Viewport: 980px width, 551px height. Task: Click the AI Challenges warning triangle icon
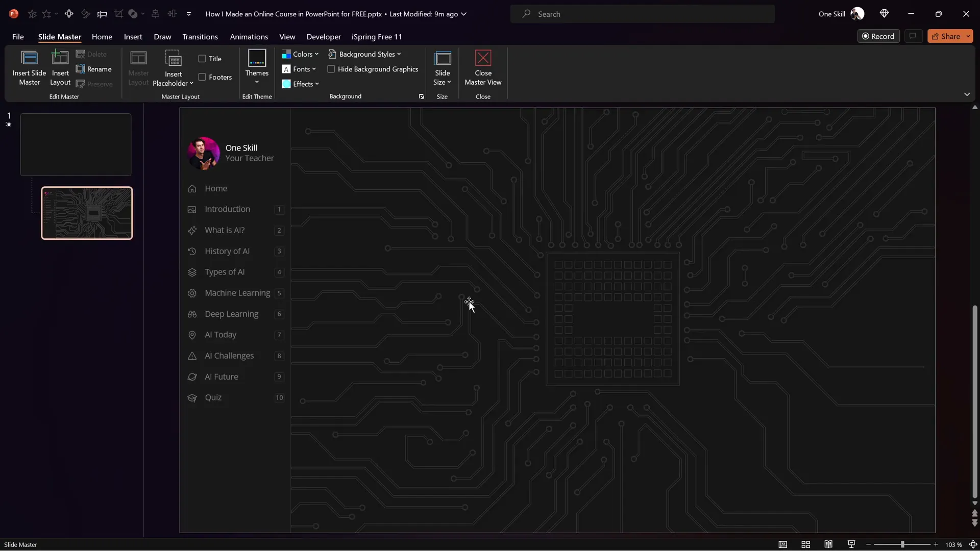(192, 356)
